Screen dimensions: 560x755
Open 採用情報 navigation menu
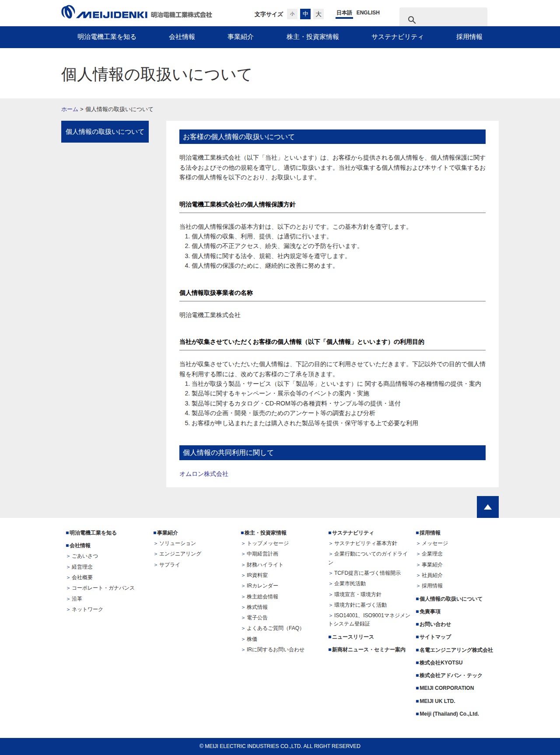[469, 37]
